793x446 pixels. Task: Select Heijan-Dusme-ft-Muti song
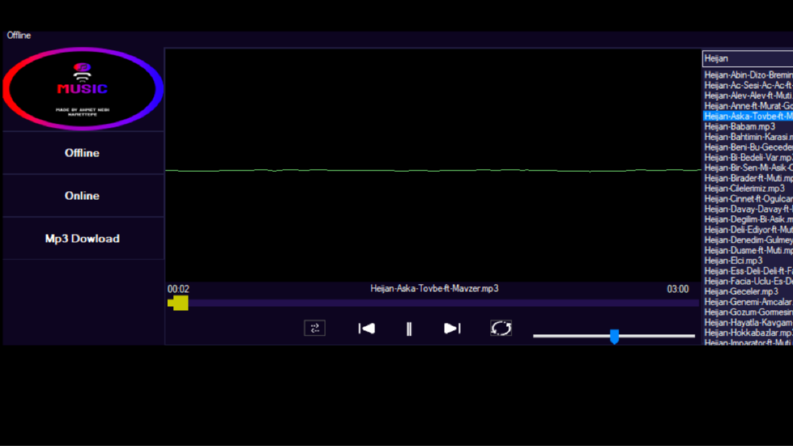pyautogui.click(x=748, y=250)
